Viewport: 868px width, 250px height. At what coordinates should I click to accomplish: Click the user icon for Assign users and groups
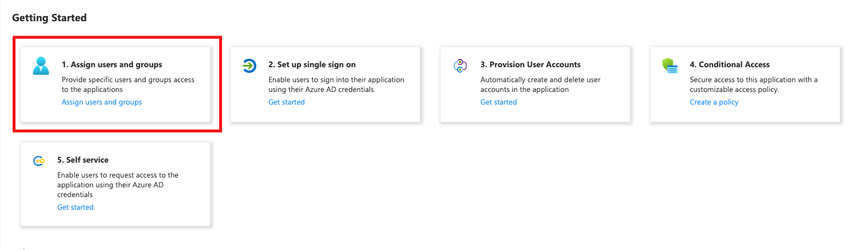41,66
